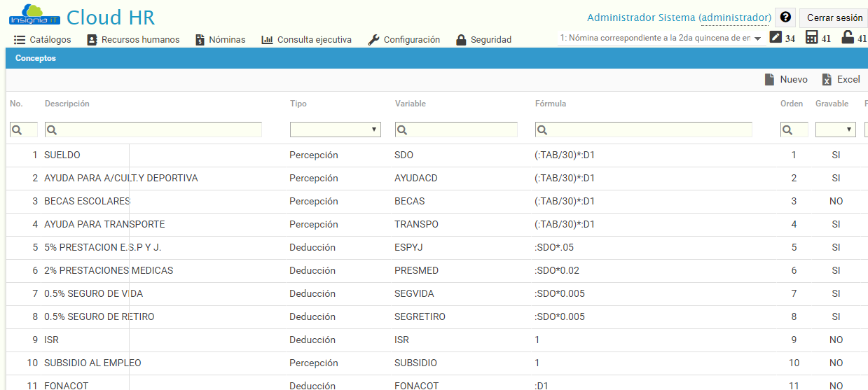Click search icon in Descripción filter
868x390 pixels.
pyautogui.click(x=51, y=130)
